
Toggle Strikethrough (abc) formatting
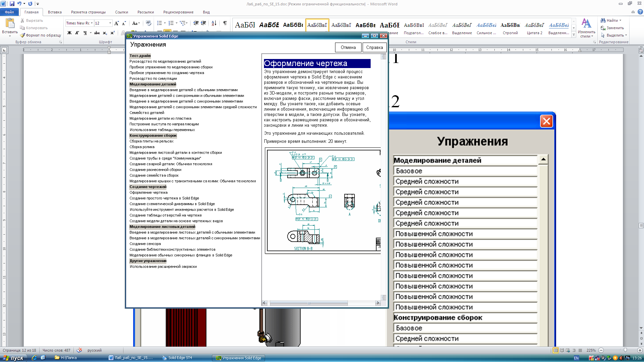tap(97, 33)
